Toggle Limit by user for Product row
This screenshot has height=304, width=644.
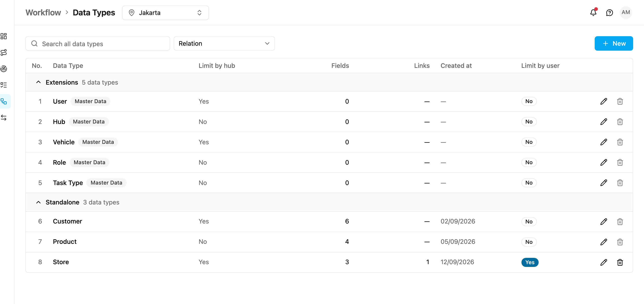pyautogui.click(x=529, y=242)
